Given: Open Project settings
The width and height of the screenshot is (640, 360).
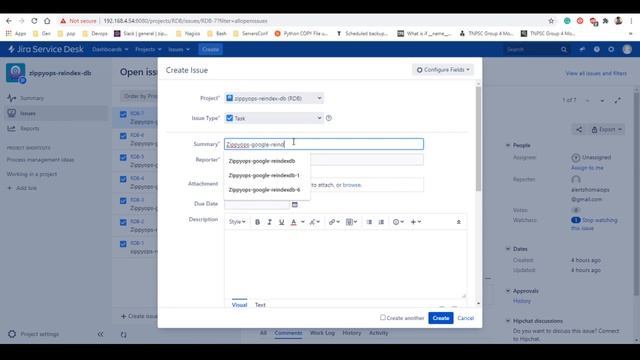Looking at the screenshot, I should [x=34, y=334].
